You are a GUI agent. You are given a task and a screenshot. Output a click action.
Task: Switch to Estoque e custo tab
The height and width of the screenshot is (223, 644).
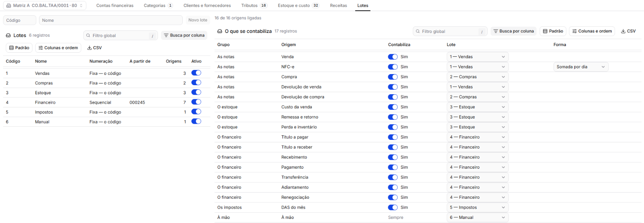click(299, 6)
